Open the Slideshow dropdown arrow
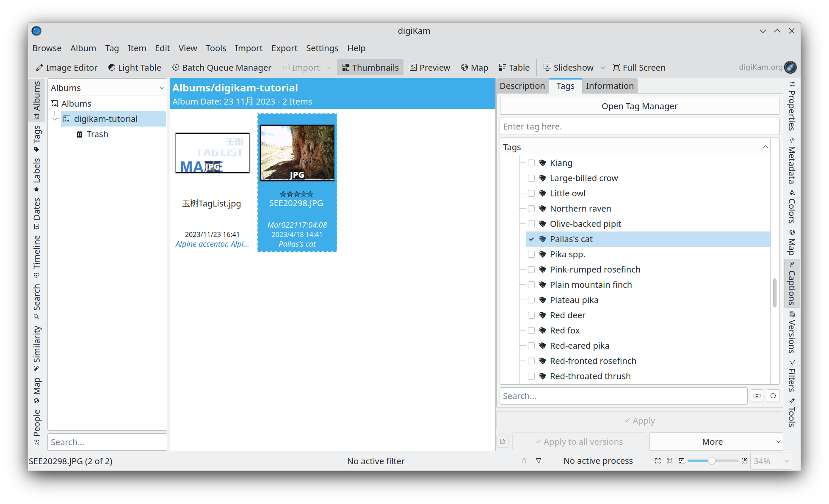Viewport: 829px width, 504px height. click(x=603, y=68)
